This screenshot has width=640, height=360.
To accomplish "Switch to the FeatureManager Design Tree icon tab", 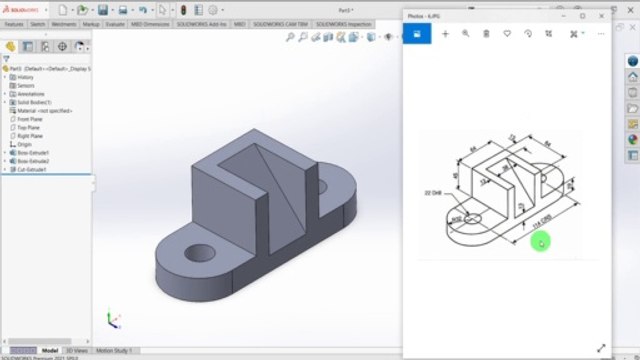I will pyautogui.click(x=11, y=47).
